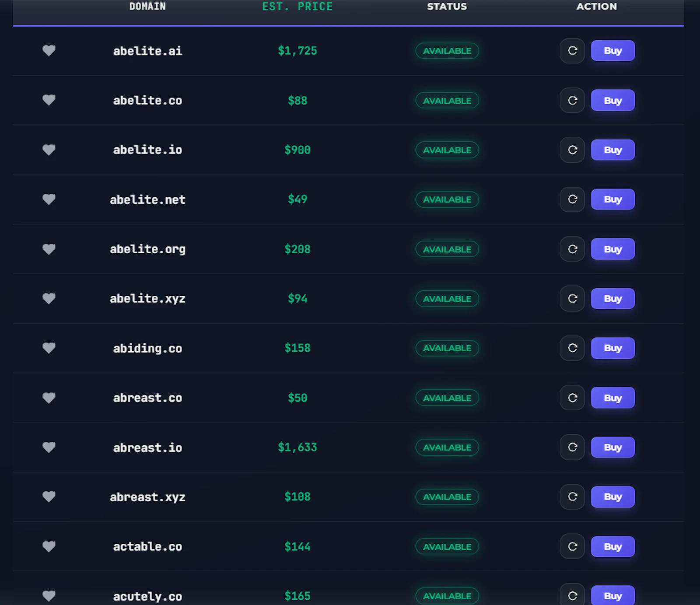The width and height of the screenshot is (700, 605).
Task: Favorite abelite.xyz with the heart icon
Action: coord(49,299)
